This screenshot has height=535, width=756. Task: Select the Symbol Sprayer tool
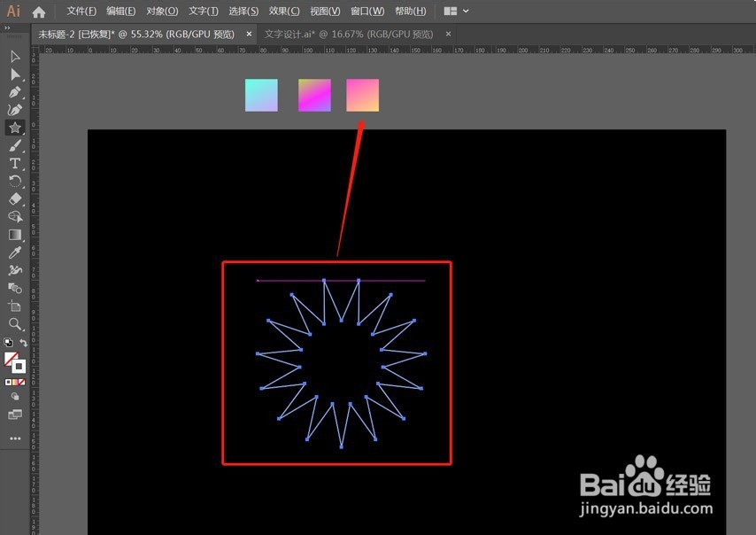click(15, 270)
